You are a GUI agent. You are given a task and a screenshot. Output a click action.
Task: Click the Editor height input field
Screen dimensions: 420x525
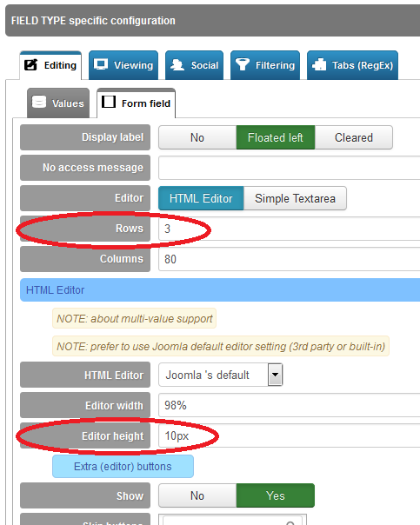289,435
